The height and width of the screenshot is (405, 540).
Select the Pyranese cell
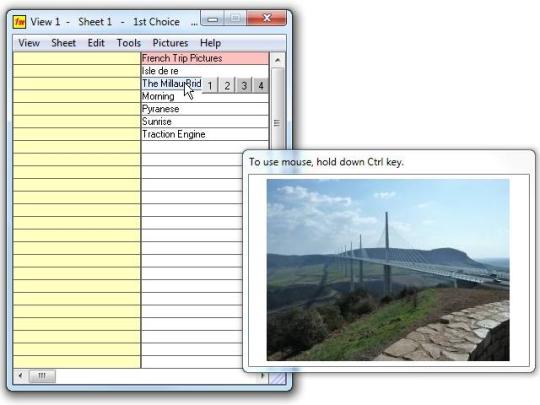[x=205, y=109]
